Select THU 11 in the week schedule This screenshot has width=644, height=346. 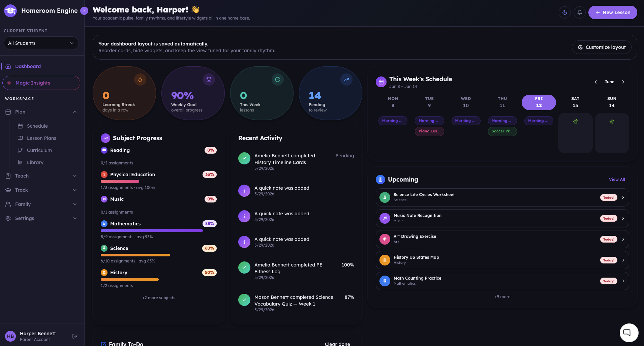[x=502, y=102]
